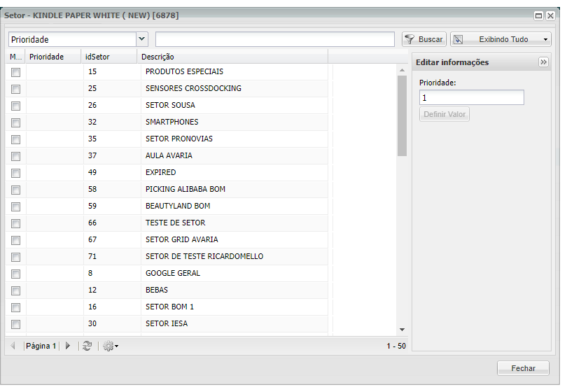Click the 1 - 50 record count

(x=396, y=346)
